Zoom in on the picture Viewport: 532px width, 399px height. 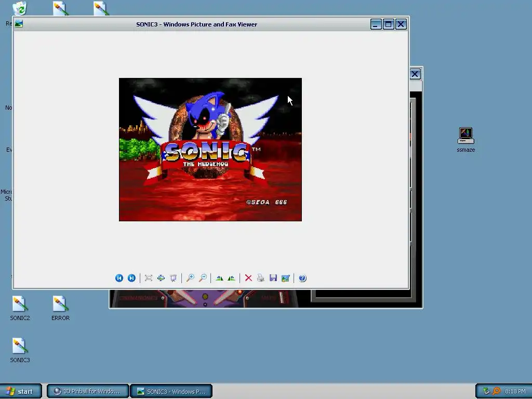190,278
